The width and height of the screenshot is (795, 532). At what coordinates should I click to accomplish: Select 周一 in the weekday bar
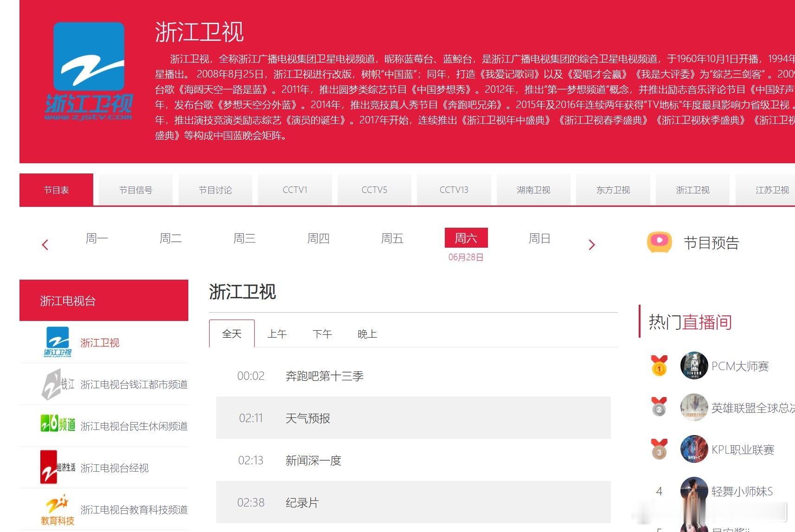pyautogui.click(x=97, y=238)
